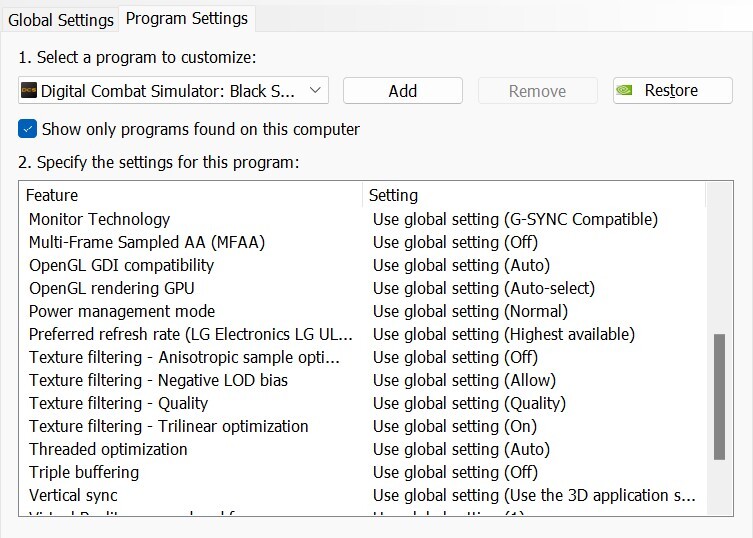Click the dropdown chevron of the program selector
The image size is (753, 538).
pos(316,90)
